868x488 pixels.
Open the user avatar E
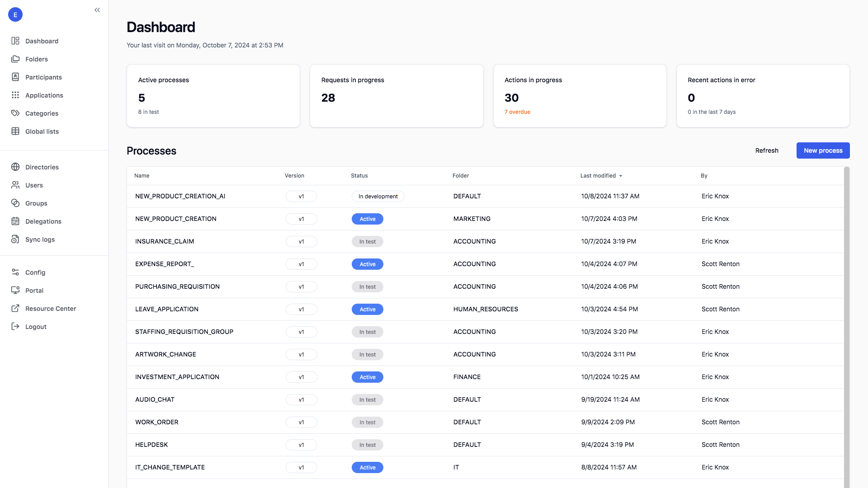point(15,14)
